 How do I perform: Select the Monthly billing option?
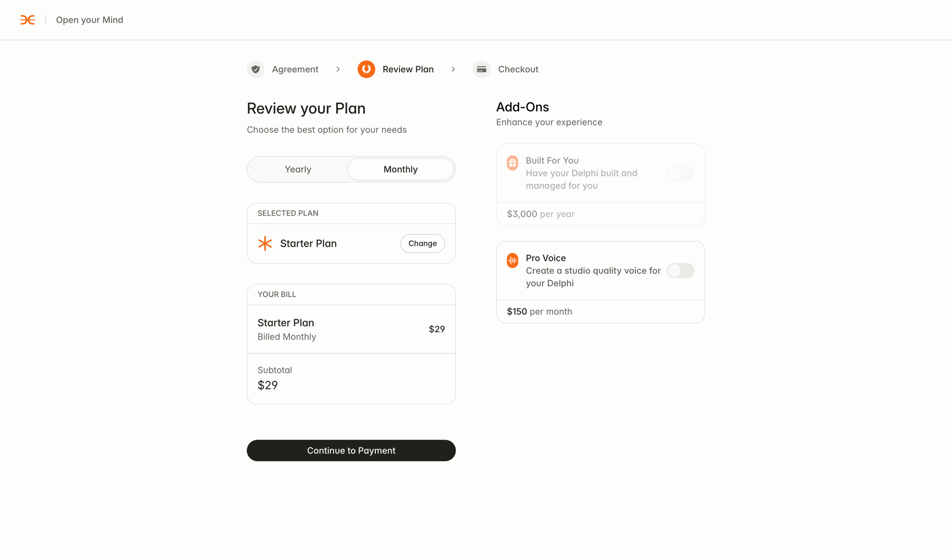point(400,169)
